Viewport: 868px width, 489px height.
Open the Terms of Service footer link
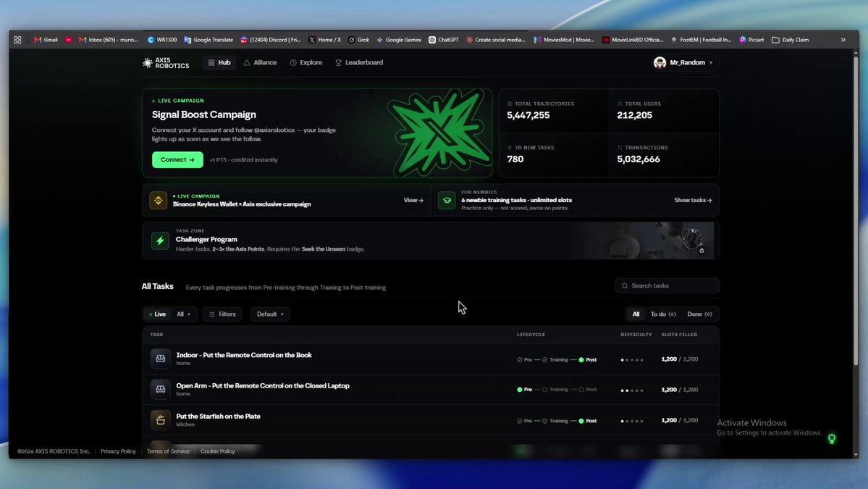(168, 451)
